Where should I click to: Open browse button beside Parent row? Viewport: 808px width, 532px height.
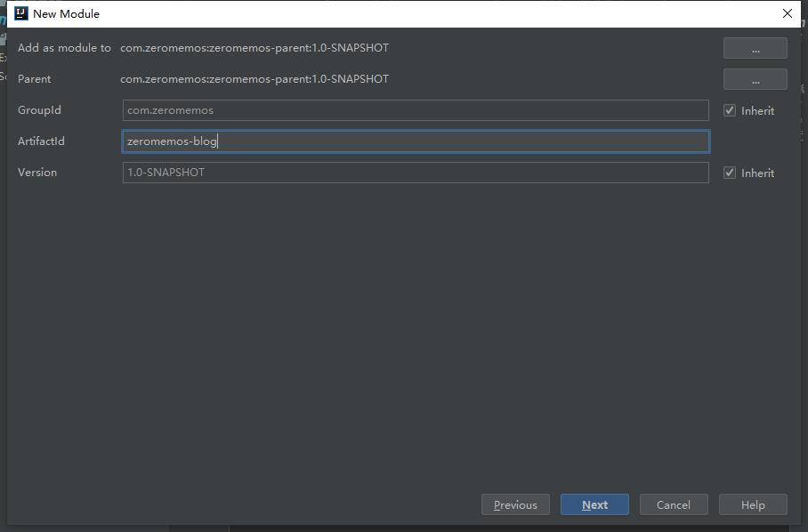[755, 79]
